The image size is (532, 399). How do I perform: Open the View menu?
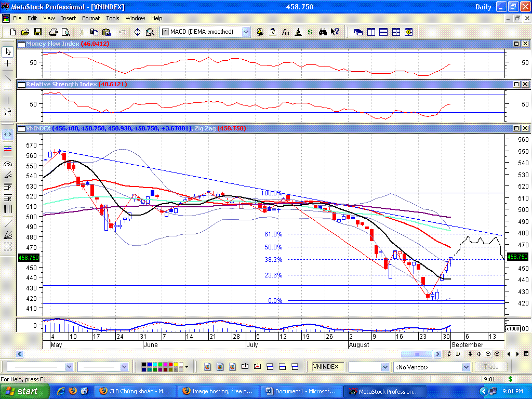(x=49, y=18)
